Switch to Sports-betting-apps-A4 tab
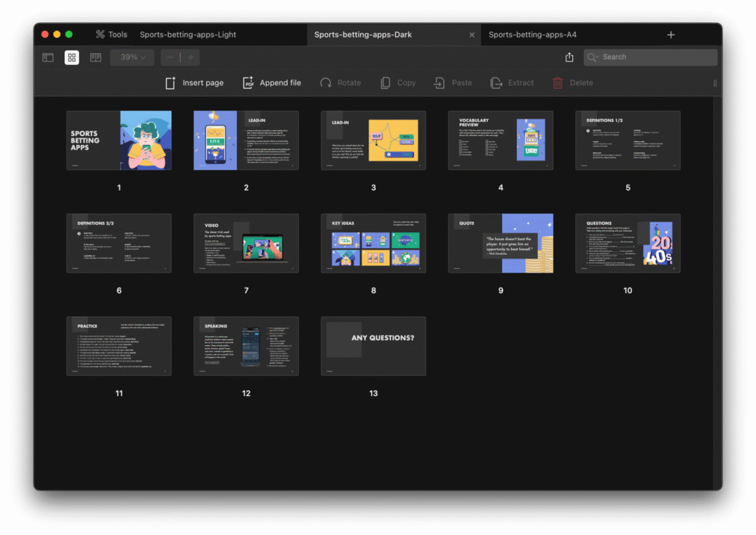Image resolution: width=756 pixels, height=535 pixels. coord(532,35)
